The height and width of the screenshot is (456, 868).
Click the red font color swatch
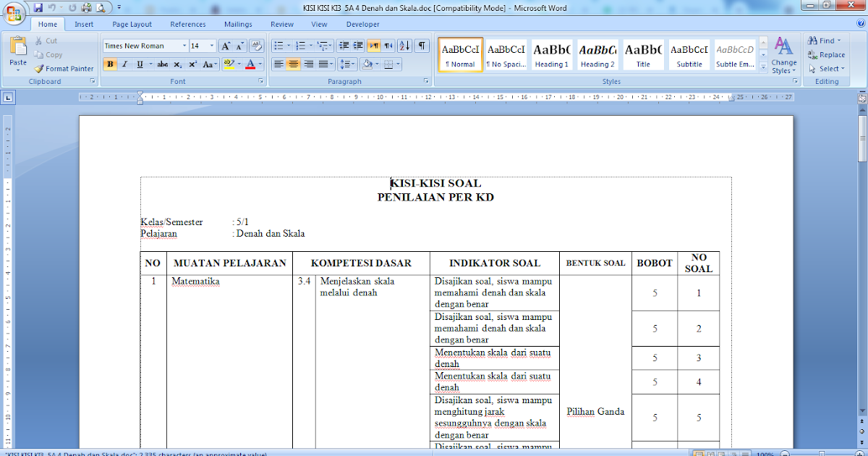250,64
